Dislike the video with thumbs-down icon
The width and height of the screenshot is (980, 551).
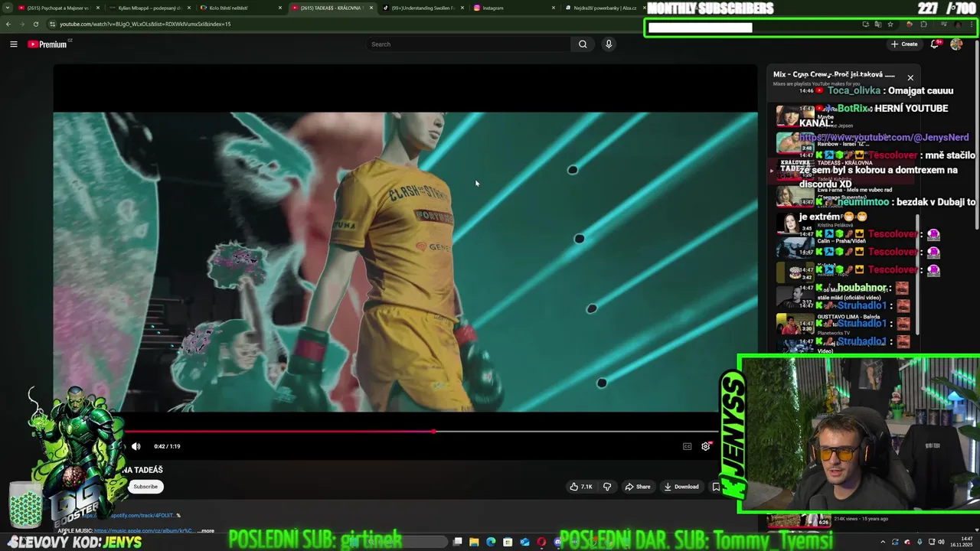tap(607, 487)
